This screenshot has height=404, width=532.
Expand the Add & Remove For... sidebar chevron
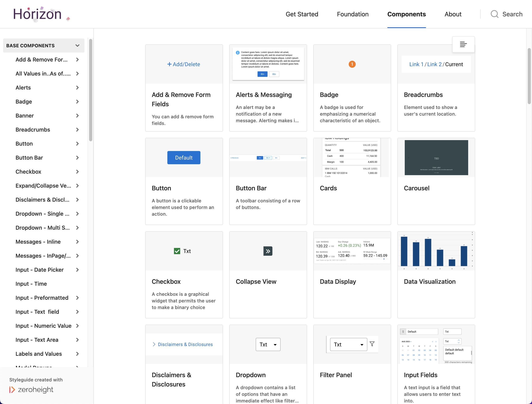tap(77, 59)
